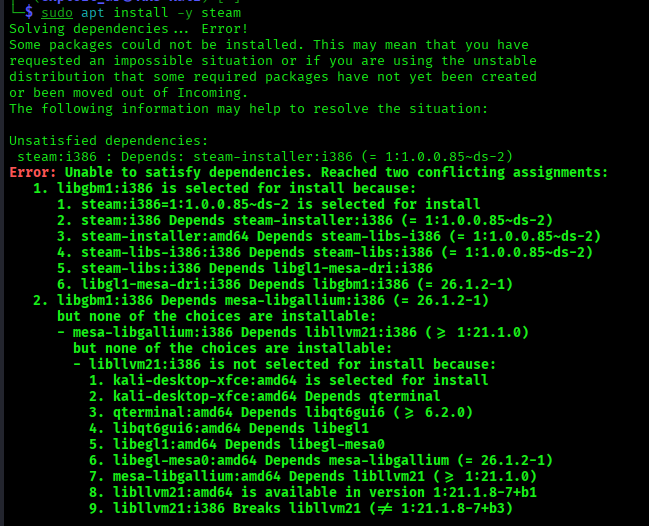The height and width of the screenshot is (526, 649).
Task: Click the 'libllvm21:i386 is not selected for install' line
Action: (x=284, y=365)
